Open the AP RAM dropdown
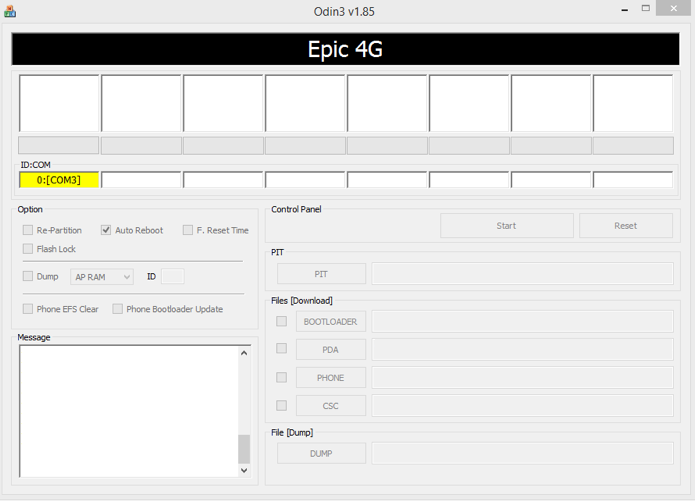The image size is (695, 502). 102,277
